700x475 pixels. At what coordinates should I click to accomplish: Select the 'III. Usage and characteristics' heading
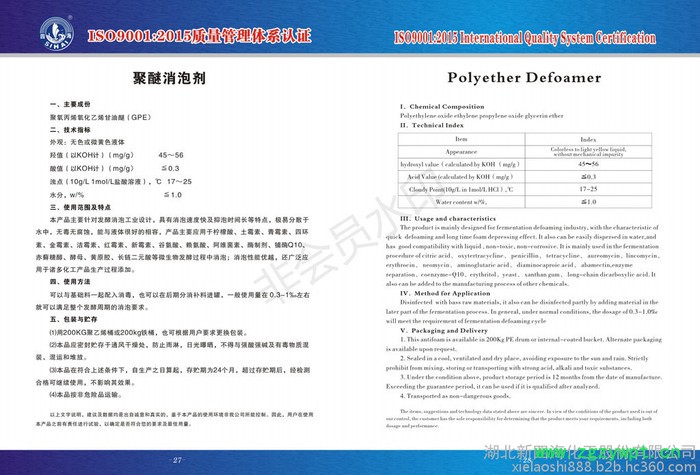[448, 218]
